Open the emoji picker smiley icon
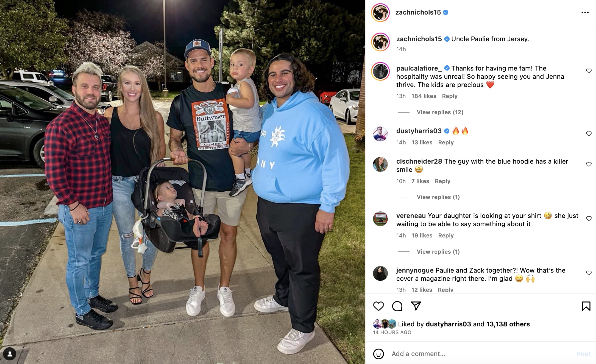The height and width of the screenshot is (364, 596). 378,354
